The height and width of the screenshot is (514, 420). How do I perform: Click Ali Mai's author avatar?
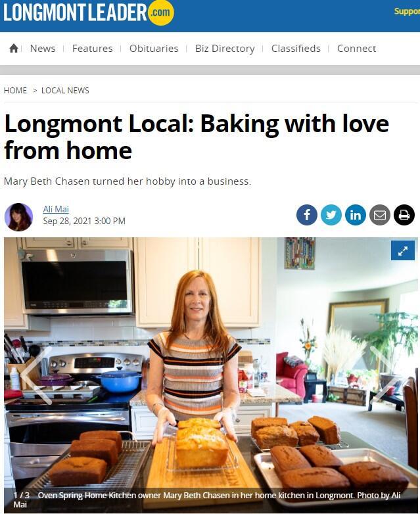pyautogui.click(x=18, y=217)
